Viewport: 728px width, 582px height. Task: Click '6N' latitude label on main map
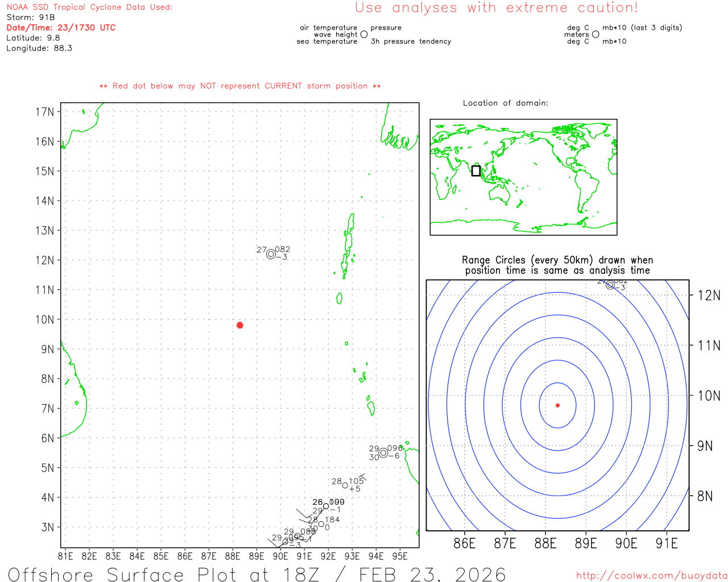47,438
